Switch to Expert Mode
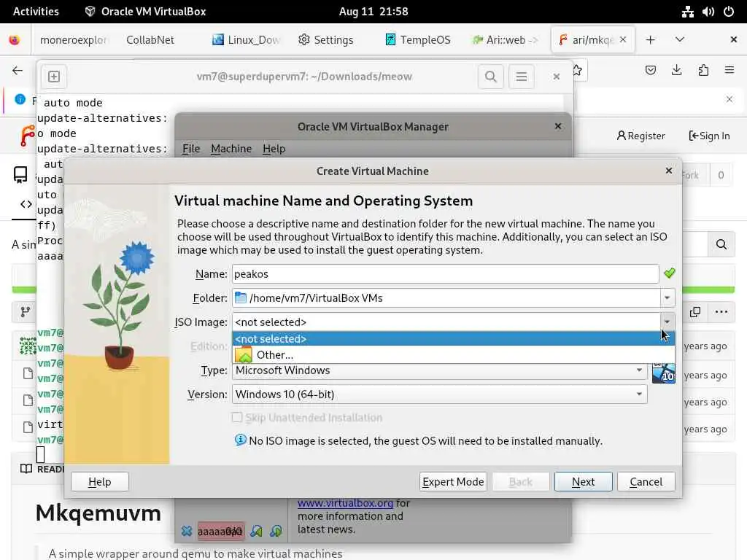The height and width of the screenshot is (560, 747). [453, 482]
